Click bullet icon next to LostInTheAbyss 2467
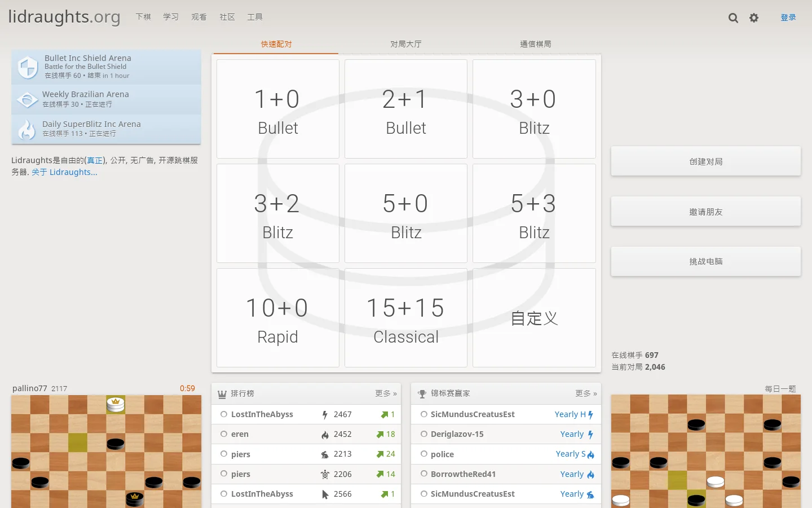 tap(325, 415)
